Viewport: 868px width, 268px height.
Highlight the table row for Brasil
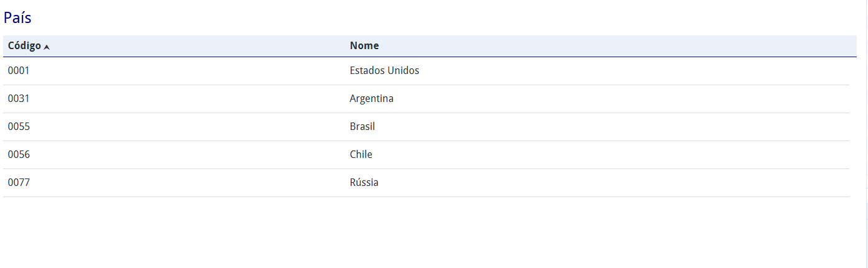tap(187, 127)
